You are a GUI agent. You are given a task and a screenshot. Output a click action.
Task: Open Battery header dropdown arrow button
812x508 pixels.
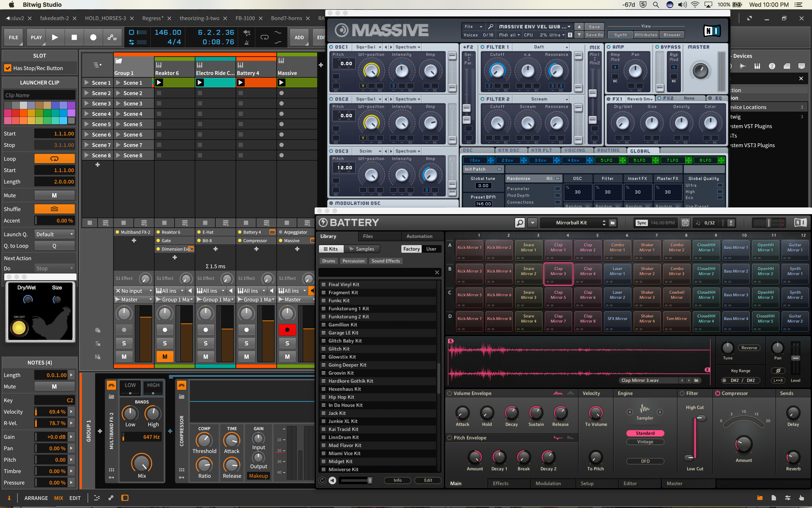532,222
